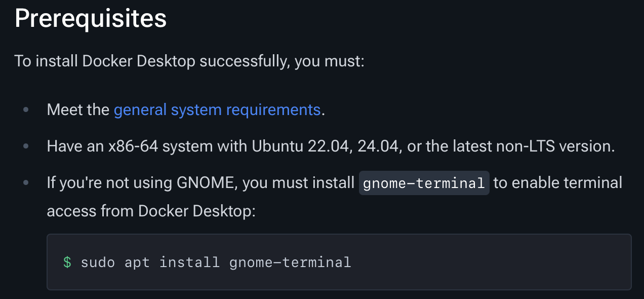Click the 'To install Docker Desktop successfully' sentence
The image size is (644, 299).
click(189, 61)
